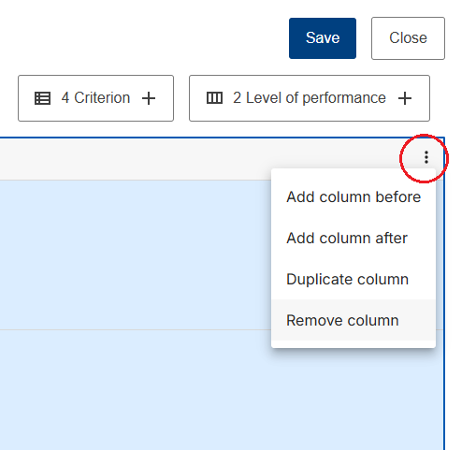Select Add column before
The image size is (476, 450).
pos(353,196)
